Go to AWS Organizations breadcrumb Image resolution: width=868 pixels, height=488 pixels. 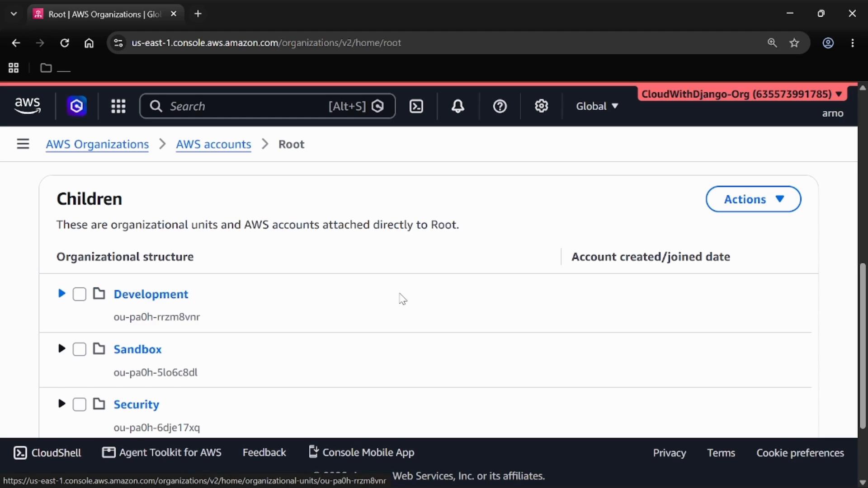[x=97, y=144]
